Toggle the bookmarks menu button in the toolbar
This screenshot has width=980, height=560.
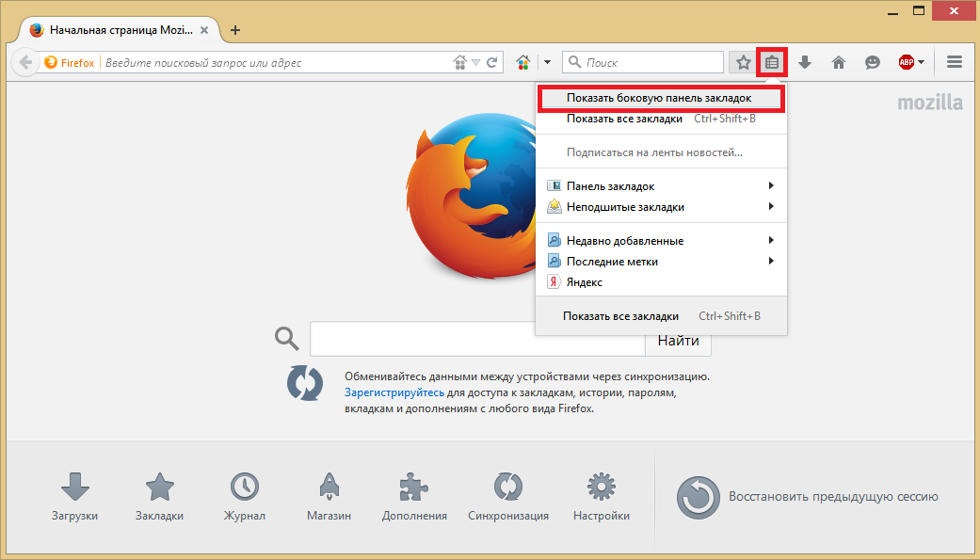772,62
